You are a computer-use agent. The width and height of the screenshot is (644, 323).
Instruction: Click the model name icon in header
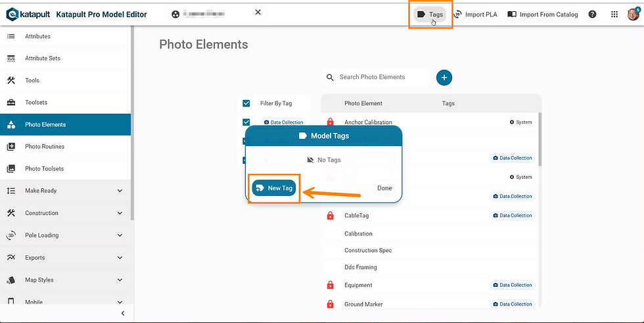point(175,14)
